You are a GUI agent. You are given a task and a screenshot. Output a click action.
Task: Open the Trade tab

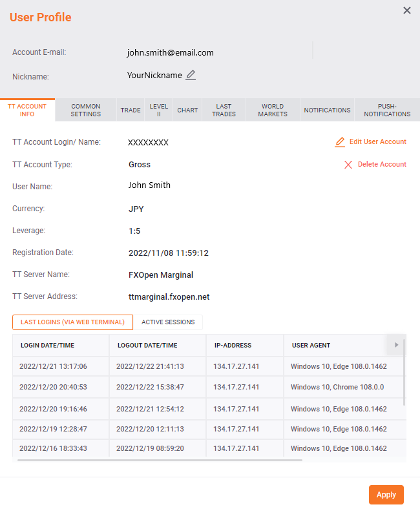131,110
